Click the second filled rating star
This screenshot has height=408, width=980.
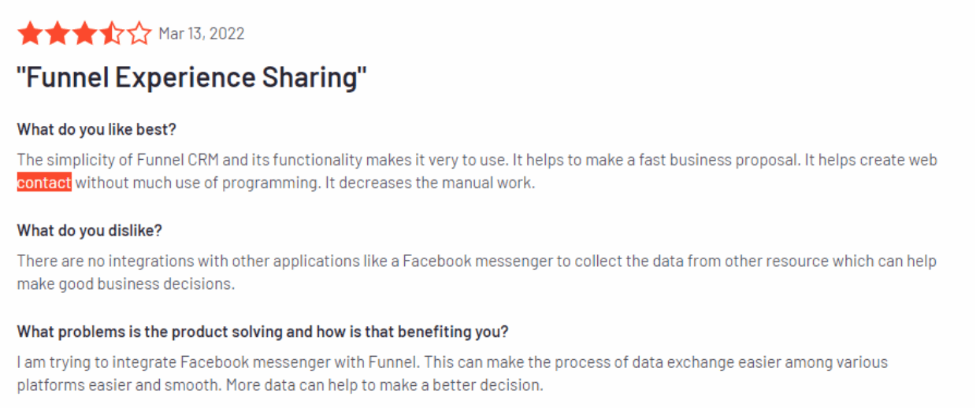pyautogui.click(x=58, y=34)
